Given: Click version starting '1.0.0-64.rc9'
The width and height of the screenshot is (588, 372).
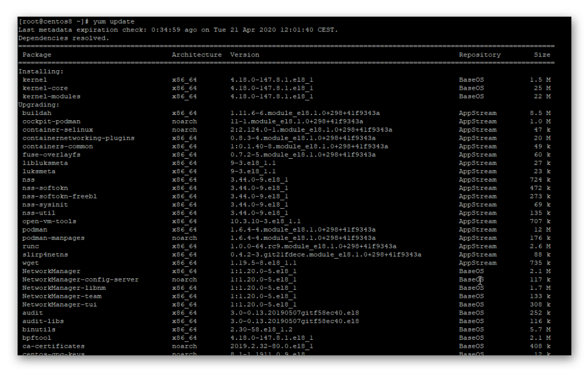Looking at the screenshot, I should (x=314, y=246).
